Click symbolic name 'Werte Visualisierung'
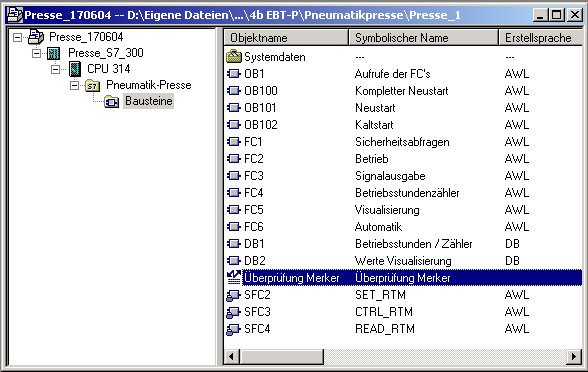This screenshot has width=588, height=372. (403, 261)
